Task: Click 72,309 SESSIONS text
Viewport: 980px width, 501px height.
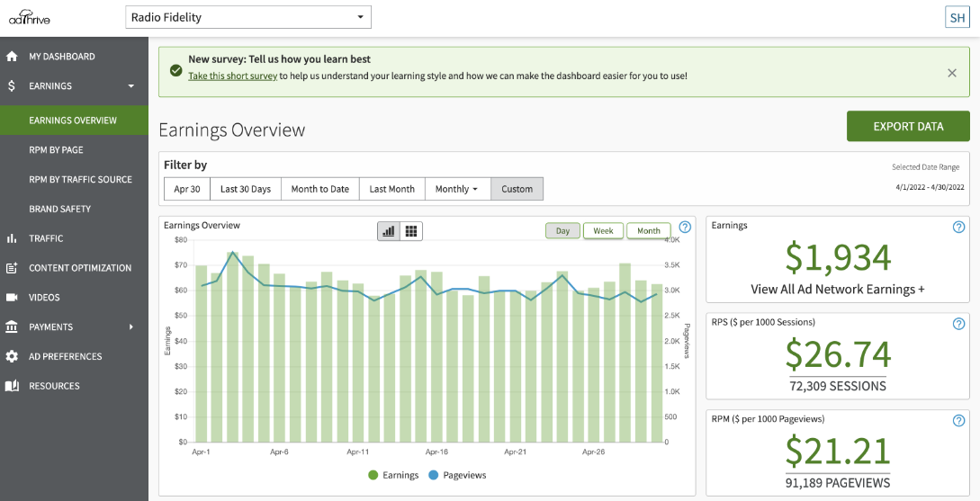Action: click(x=838, y=386)
